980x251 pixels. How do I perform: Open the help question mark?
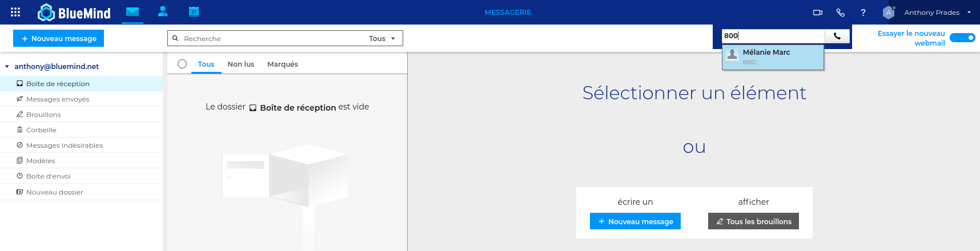click(863, 12)
